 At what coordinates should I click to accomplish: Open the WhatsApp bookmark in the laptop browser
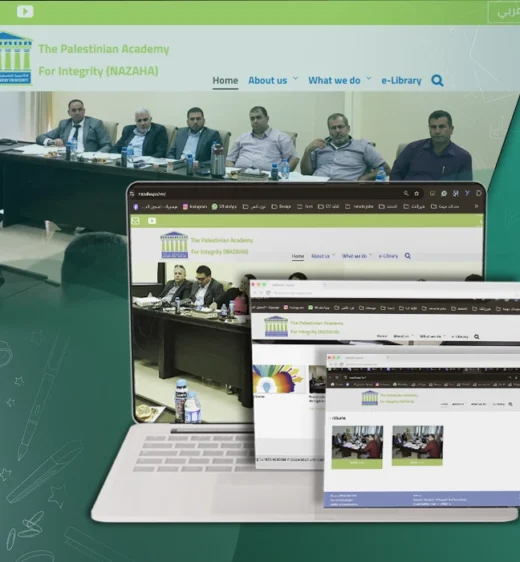tap(224, 207)
